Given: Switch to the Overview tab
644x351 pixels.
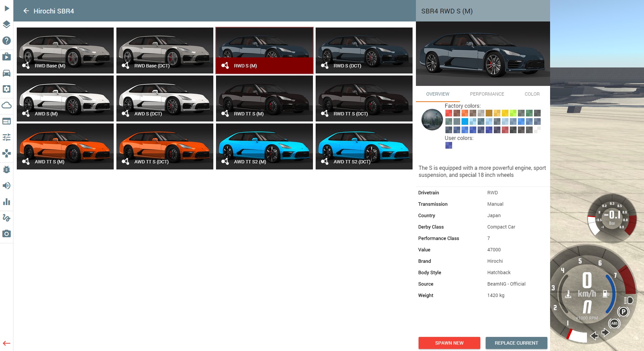Looking at the screenshot, I should coord(438,94).
